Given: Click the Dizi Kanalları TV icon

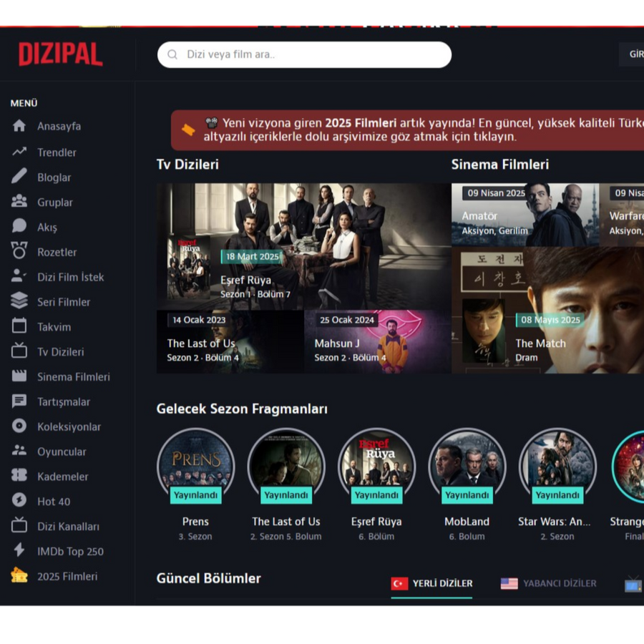Looking at the screenshot, I should (19, 525).
